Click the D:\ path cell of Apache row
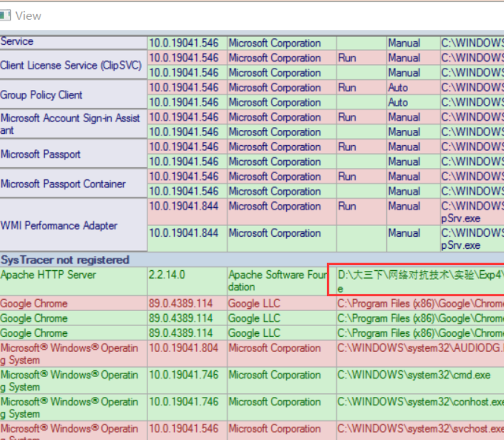Screen dimensions: 504x440 click(421, 281)
